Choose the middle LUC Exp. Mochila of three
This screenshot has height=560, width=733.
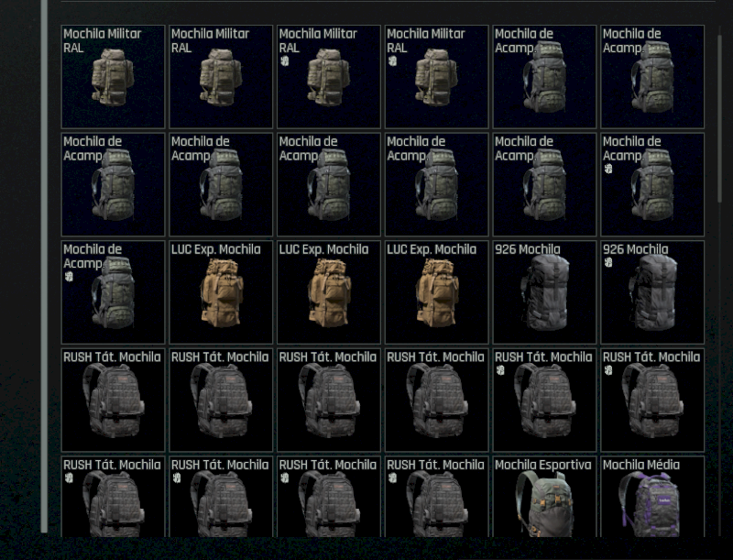click(x=329, y=292)
